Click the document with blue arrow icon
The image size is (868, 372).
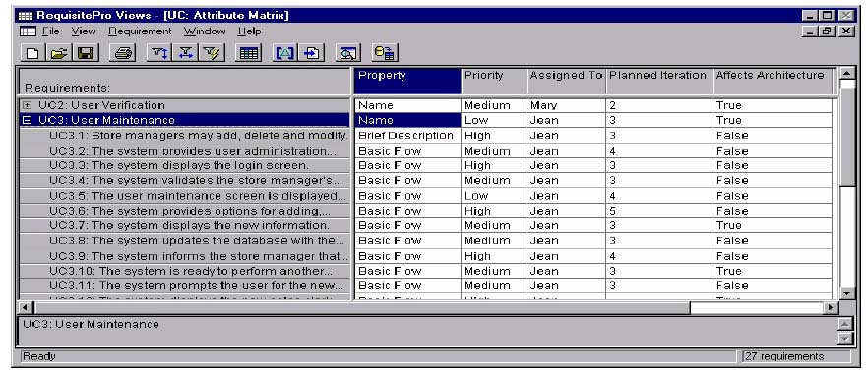(x=312, y=53)
